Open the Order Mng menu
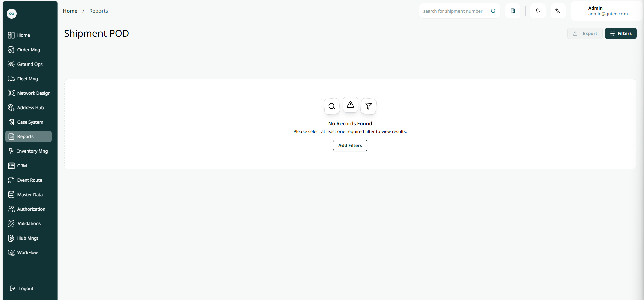The width and height of the screenshot is (644, 300). coord(29,50)
